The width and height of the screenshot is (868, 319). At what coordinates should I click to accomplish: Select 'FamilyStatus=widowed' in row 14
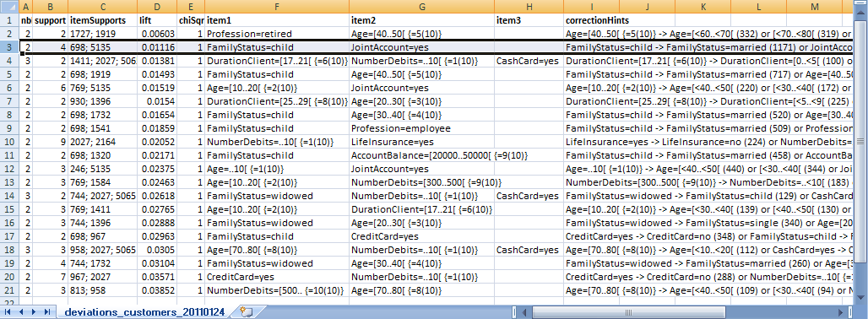(x=277, y=197)
